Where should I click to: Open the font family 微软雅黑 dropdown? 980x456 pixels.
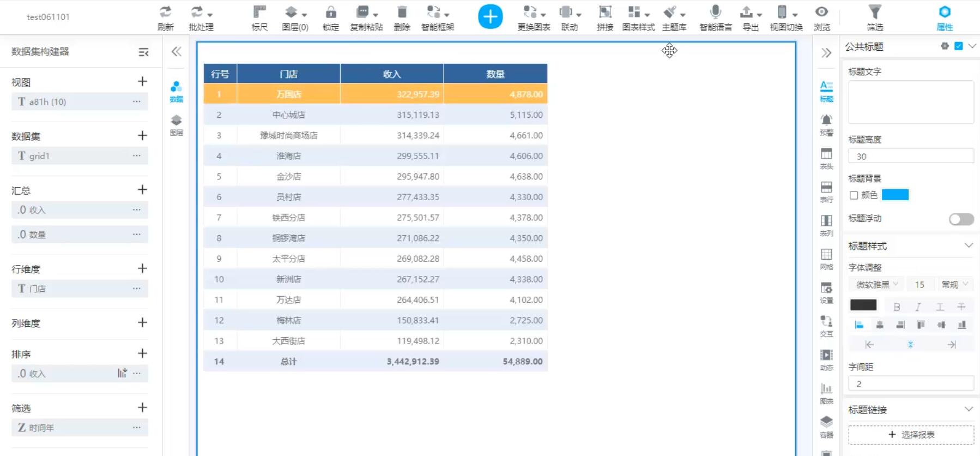tap(876, 284)
